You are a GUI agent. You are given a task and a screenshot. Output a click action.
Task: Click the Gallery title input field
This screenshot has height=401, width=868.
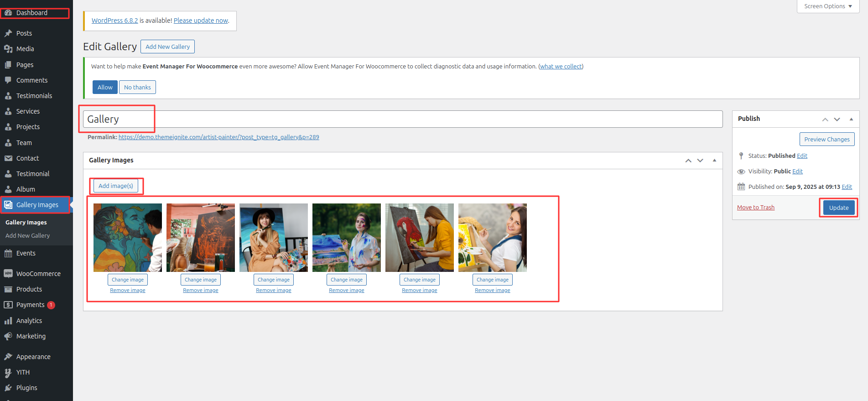[x=402, y=119]
